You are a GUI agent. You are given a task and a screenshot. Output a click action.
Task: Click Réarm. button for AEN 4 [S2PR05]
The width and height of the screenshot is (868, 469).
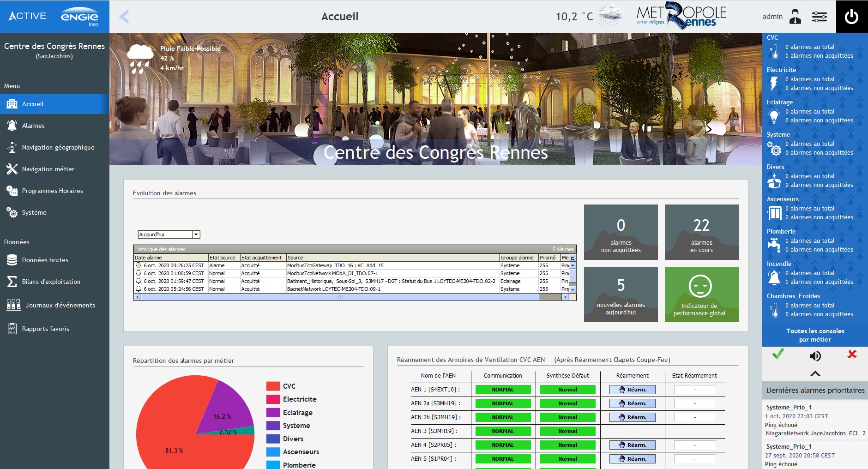pyautogui.click(x=633, y=445)
